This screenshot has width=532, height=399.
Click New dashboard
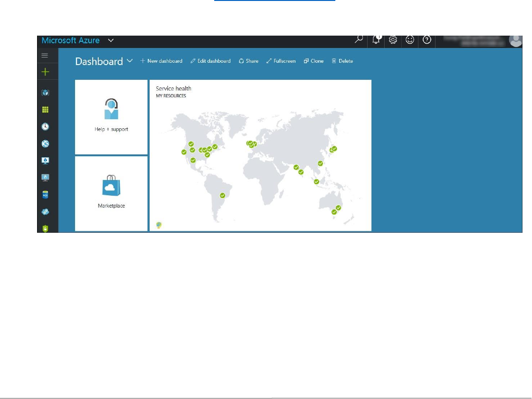tap(161, 61)
